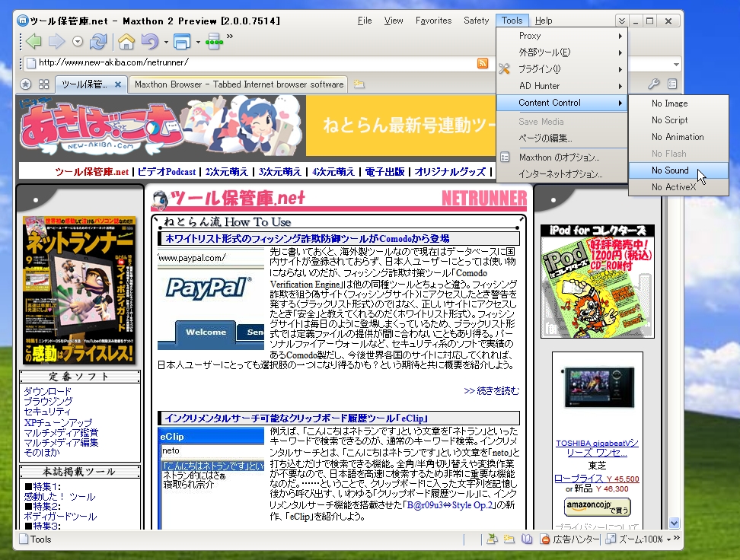Click ダウンロード in sidebar list
This screenshot has height=560, width=740.
[x=48, y=391]
